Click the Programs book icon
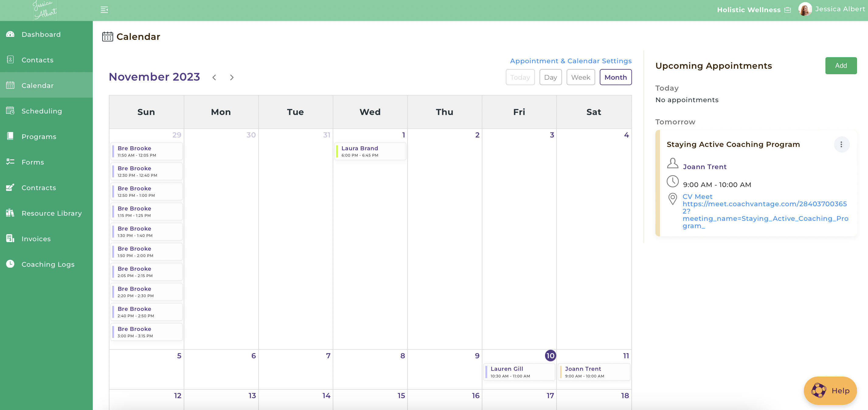The height and width of the screenshot is (410, 868). [x=10, y=136]
